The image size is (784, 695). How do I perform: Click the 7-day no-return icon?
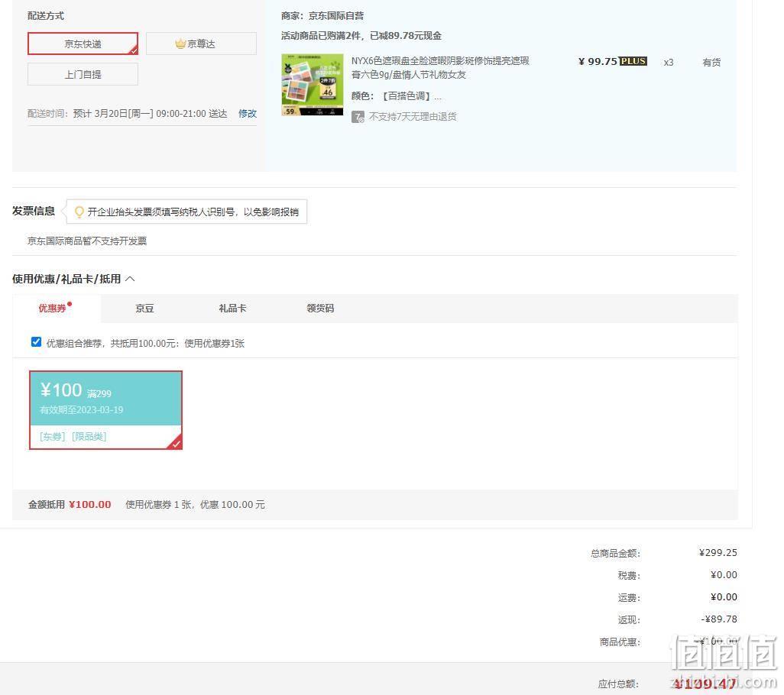(358, 117)
